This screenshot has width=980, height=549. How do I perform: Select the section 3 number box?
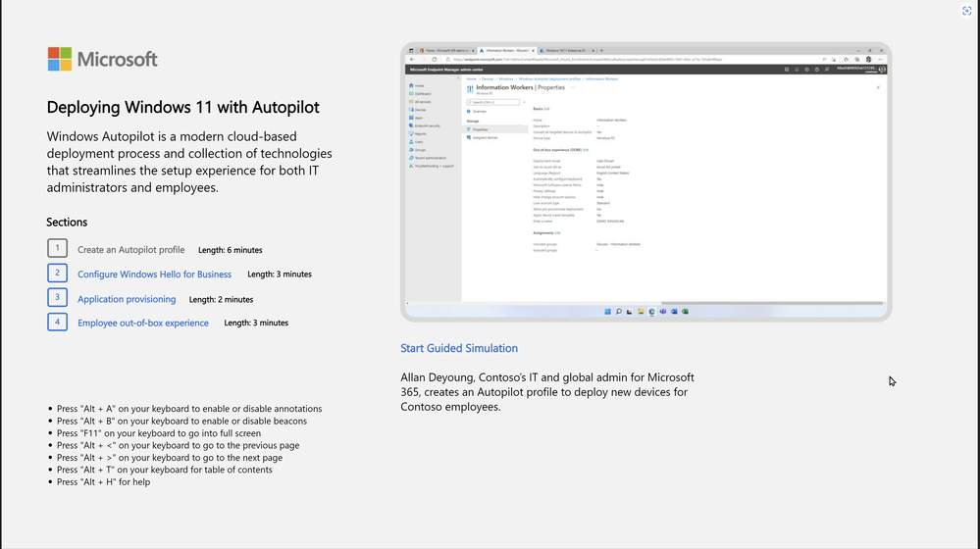(58, 297)
